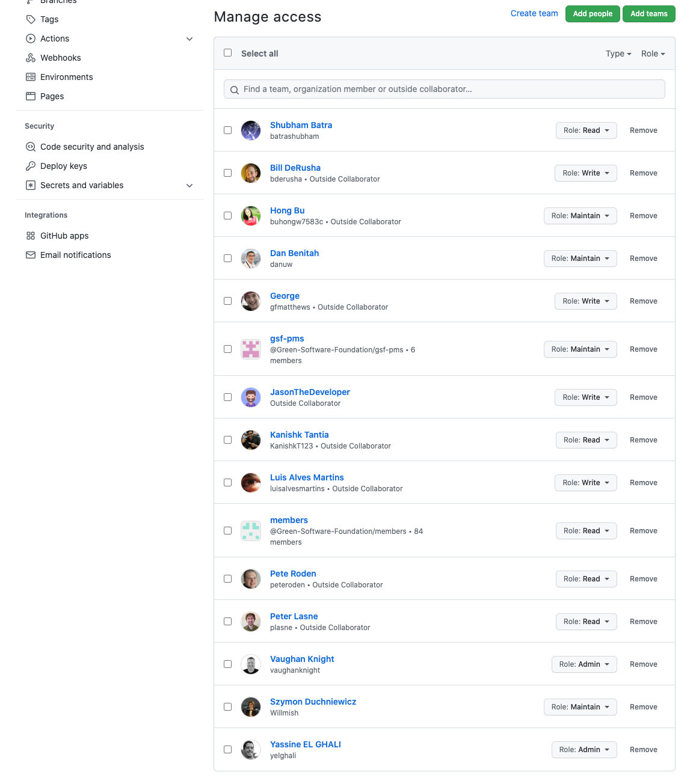Image resolution: width=699 pixels, height=784 pixels.
Task: Click the GitHub apps grid icon
Action: click(x=31, y=236)
